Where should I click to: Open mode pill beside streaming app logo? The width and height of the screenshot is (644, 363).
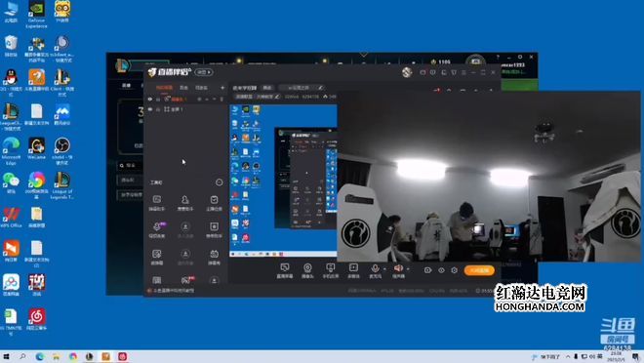204,72
